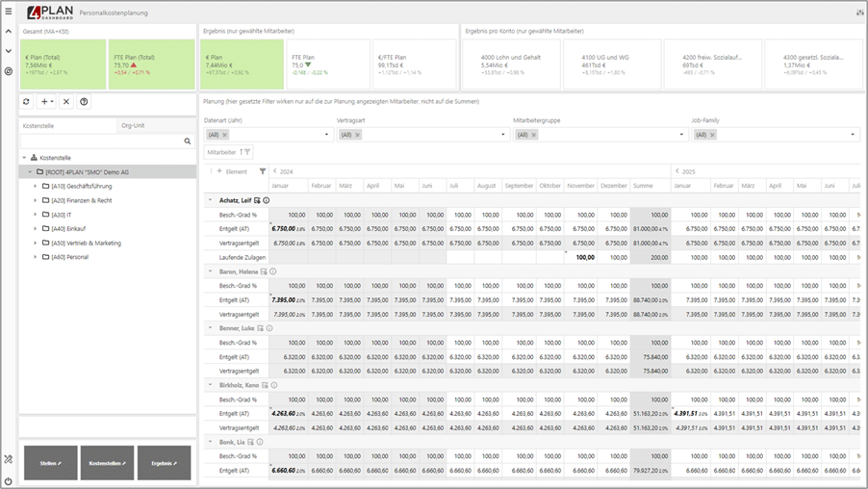Collapse the Baron, Helena row group
Image resolution: width=868 pixels, height=489 pixels.
[x=211, y=271]
